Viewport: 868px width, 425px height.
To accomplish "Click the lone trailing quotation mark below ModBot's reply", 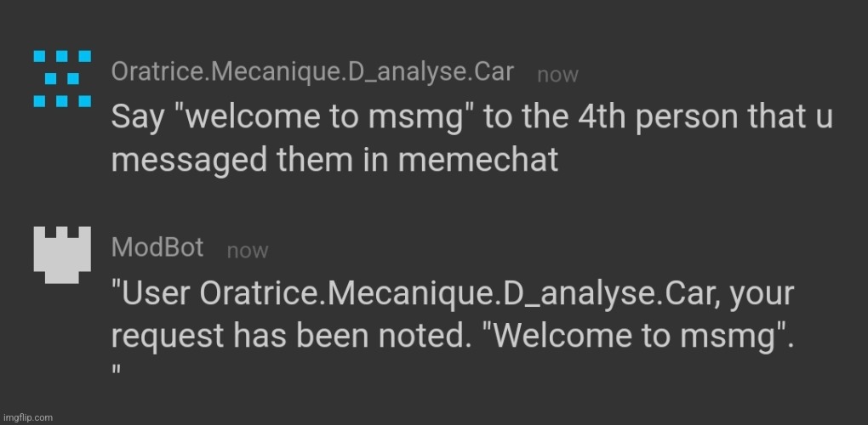I will point(117,368).
